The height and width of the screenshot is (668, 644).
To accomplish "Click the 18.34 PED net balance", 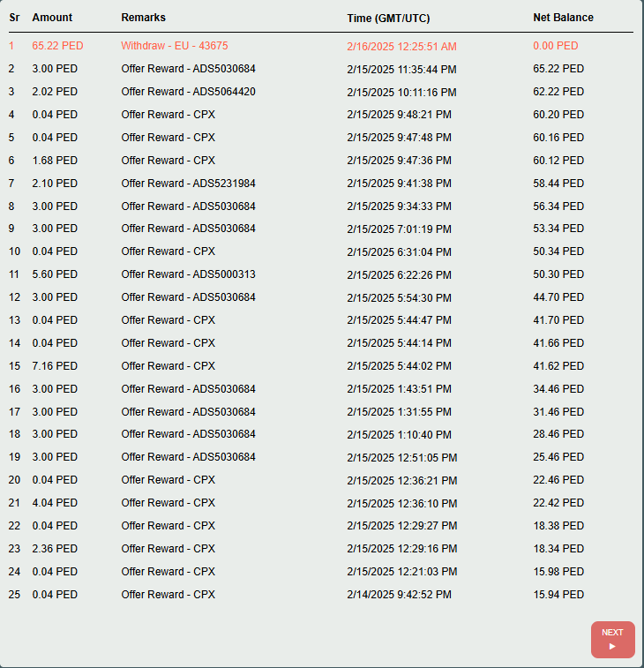I will [x=558, y=548].
